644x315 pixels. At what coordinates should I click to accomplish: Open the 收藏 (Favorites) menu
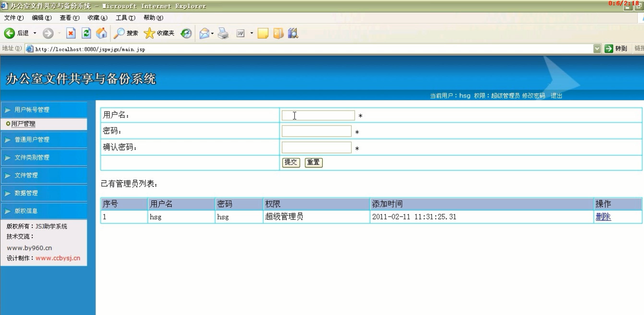pyautogui.click(x=97, y=18)
